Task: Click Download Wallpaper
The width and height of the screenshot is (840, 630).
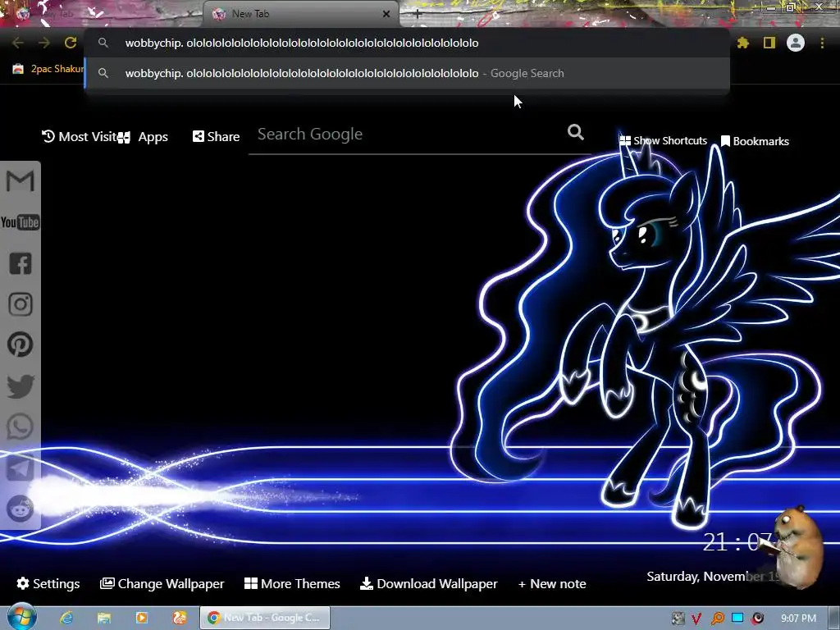Action: pyautogui.click(x=428, y=583)
